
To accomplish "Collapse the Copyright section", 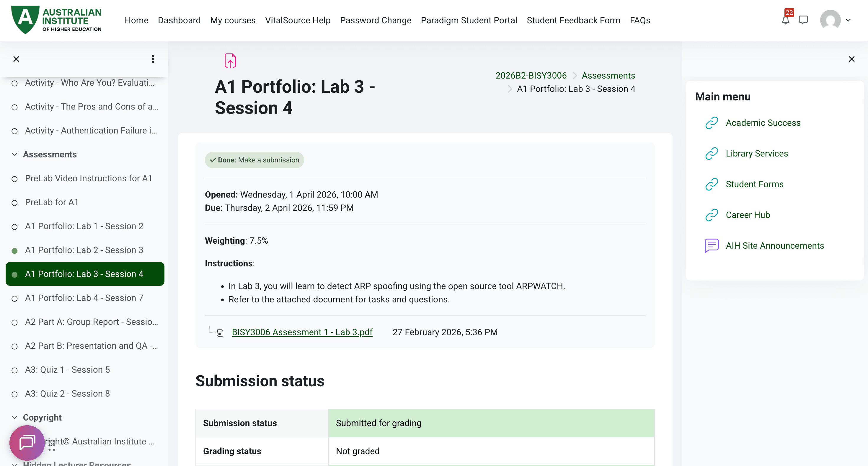I will (x=14, y=418).
